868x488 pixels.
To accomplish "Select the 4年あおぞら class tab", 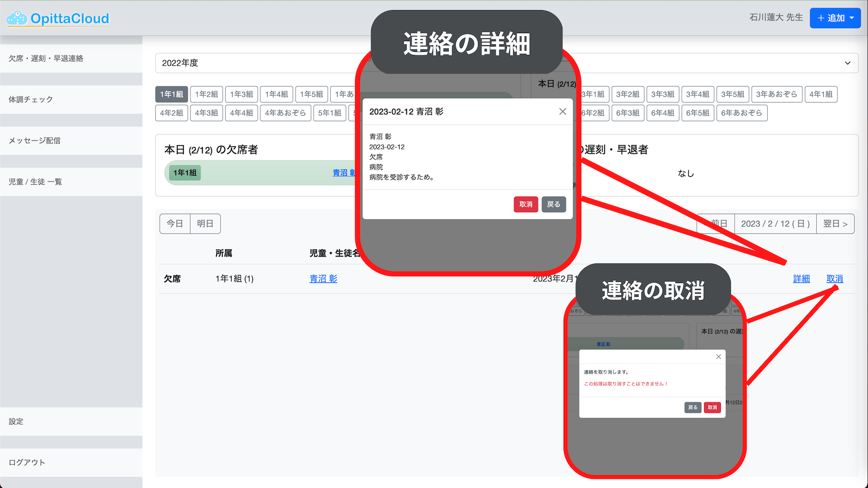I will 285,113.
